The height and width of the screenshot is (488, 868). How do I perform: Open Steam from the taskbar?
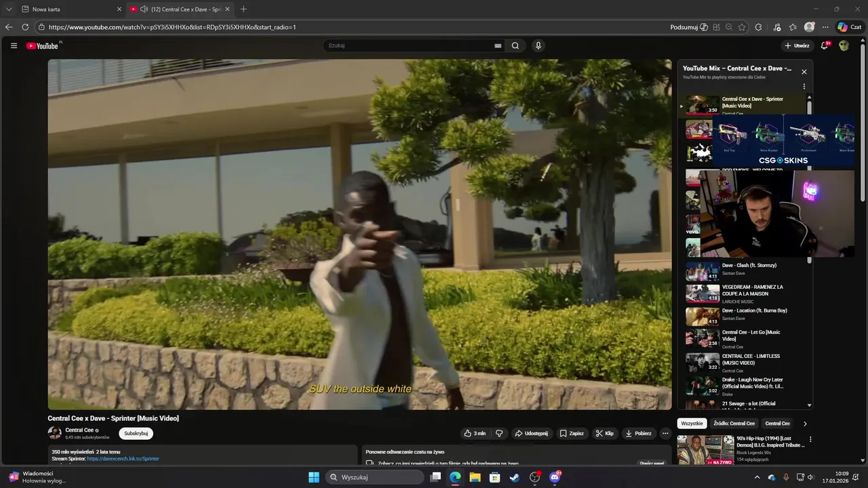pyautogui.click(x=515, y=477)
